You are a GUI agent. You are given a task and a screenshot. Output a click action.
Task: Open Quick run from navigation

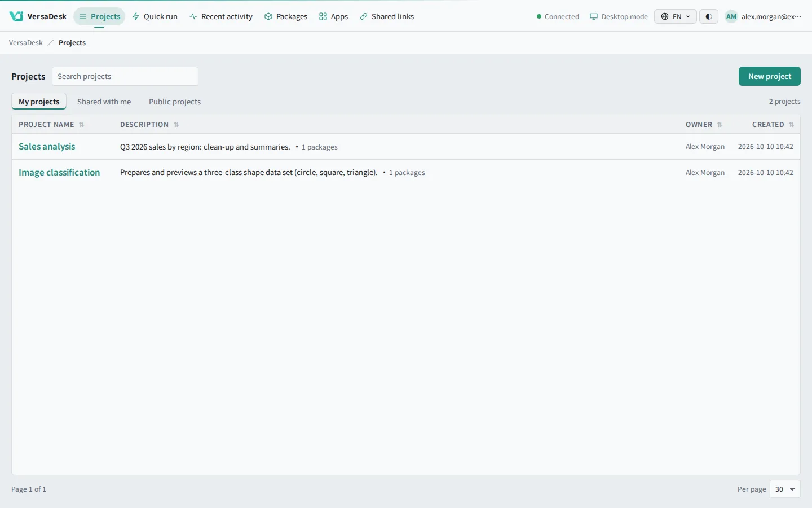click(155, 16)
